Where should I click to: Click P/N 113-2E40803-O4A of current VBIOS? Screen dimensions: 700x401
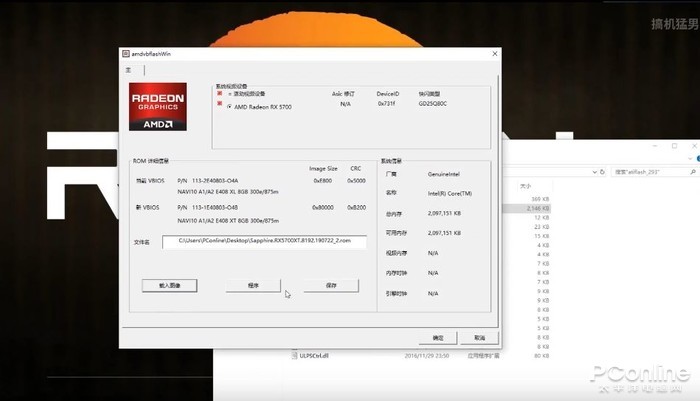click(208, 181)
